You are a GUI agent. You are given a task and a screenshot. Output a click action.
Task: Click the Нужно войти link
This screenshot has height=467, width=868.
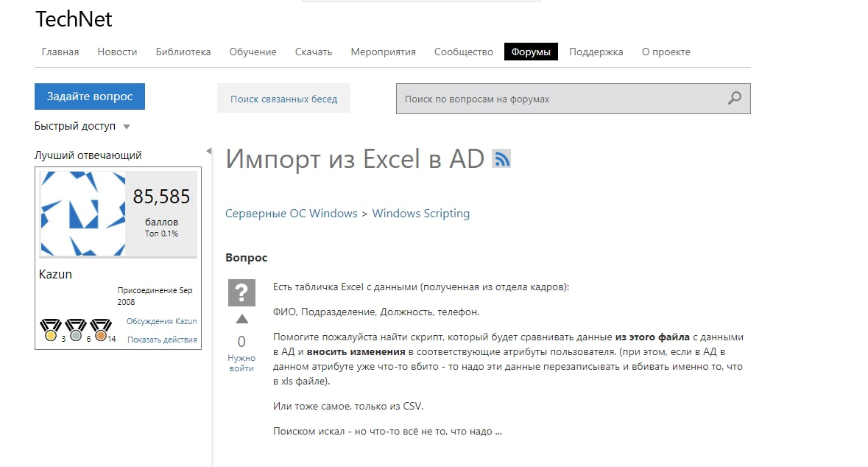[x=241, y=363]
